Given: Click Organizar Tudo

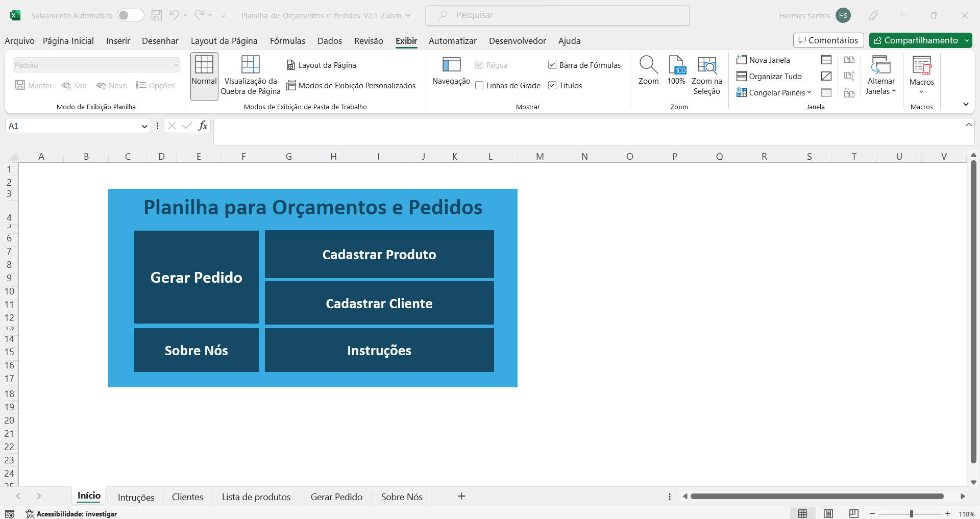Looking at the screenshot, I should pyautogui.click(x=769, y=76).
